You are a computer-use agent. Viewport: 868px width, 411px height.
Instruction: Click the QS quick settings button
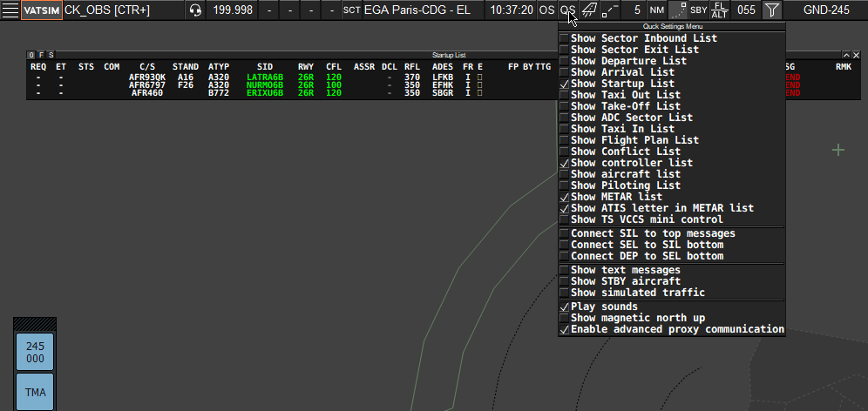tap(567, 10)
